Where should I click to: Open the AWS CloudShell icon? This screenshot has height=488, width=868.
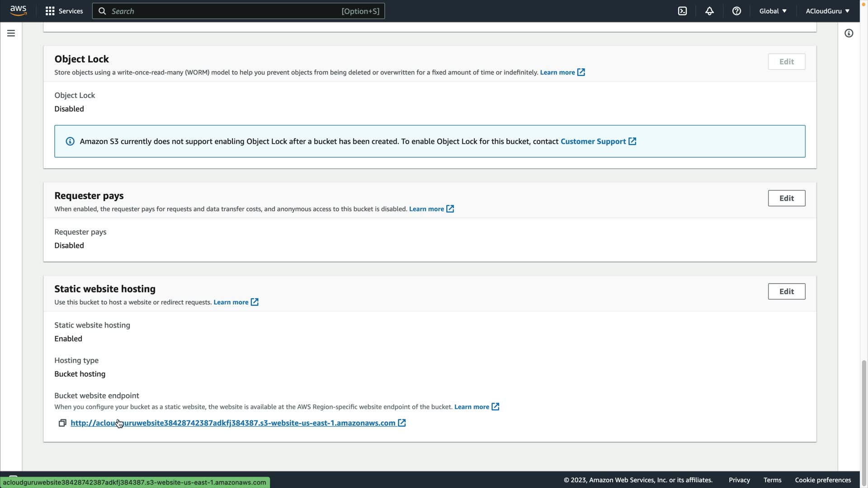coord(682,11)
